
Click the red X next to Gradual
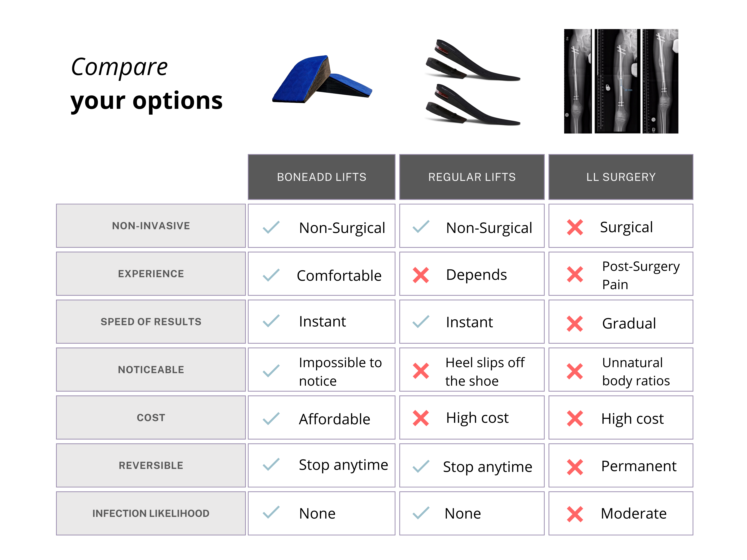[x=575, y=324]
